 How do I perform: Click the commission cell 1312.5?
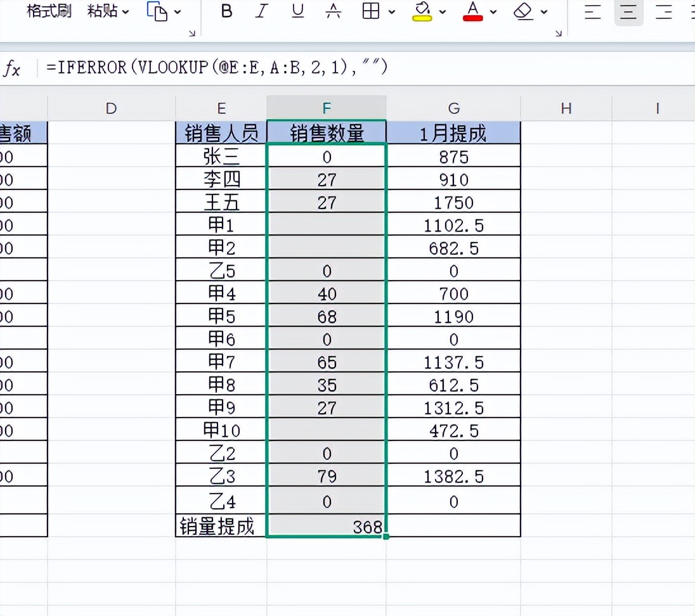click(453, 407)
